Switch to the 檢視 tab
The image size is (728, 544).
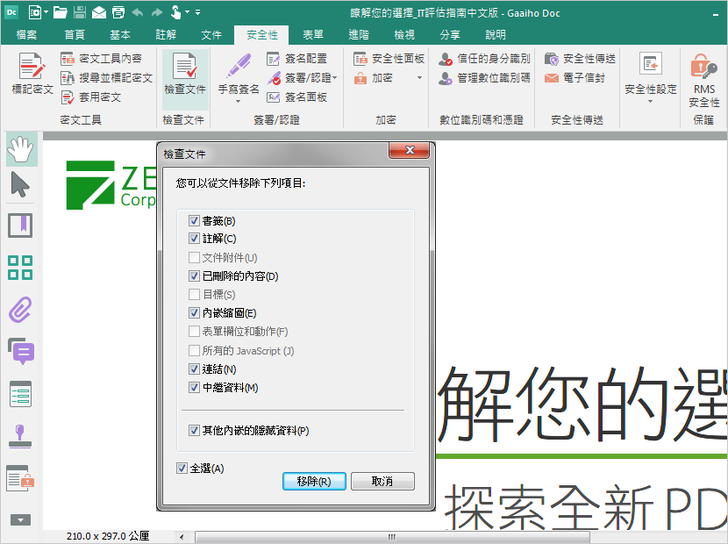tap(404, 35)
